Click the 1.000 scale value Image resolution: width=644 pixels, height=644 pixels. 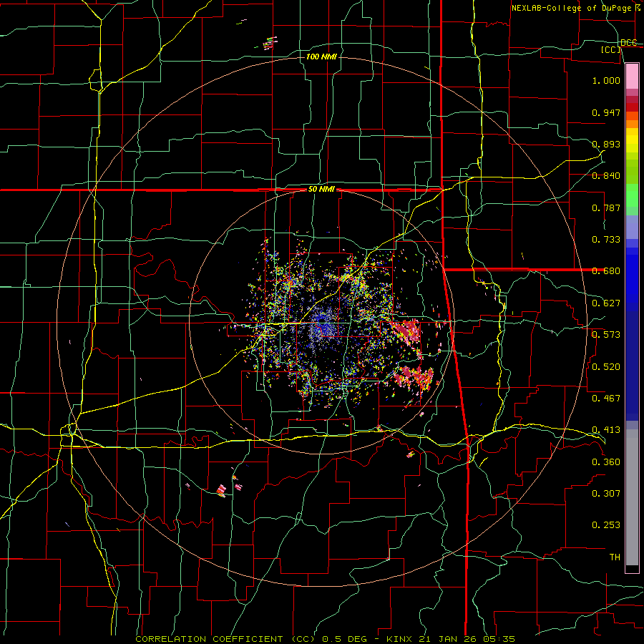(606, 80)
